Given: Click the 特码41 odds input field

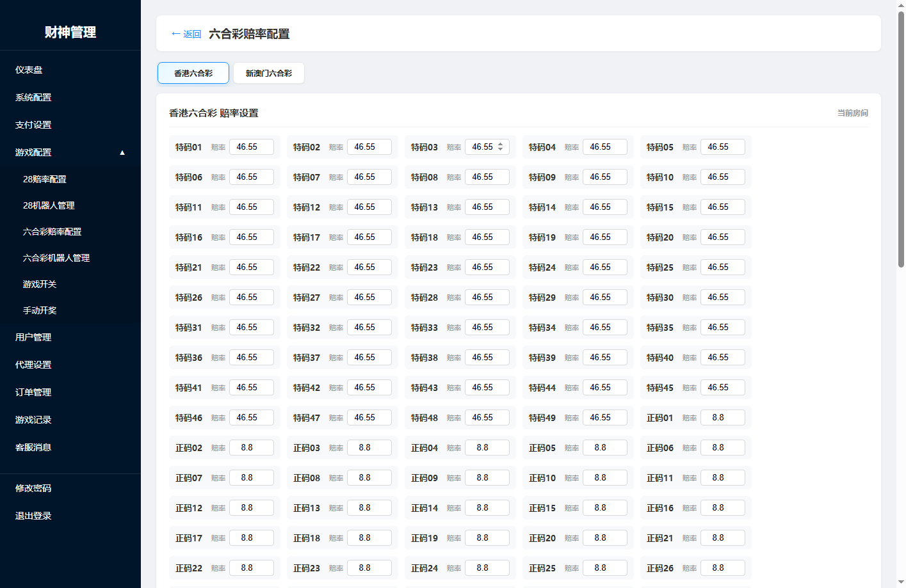Looking at the screenshot, I should click(x=252, y=388).
